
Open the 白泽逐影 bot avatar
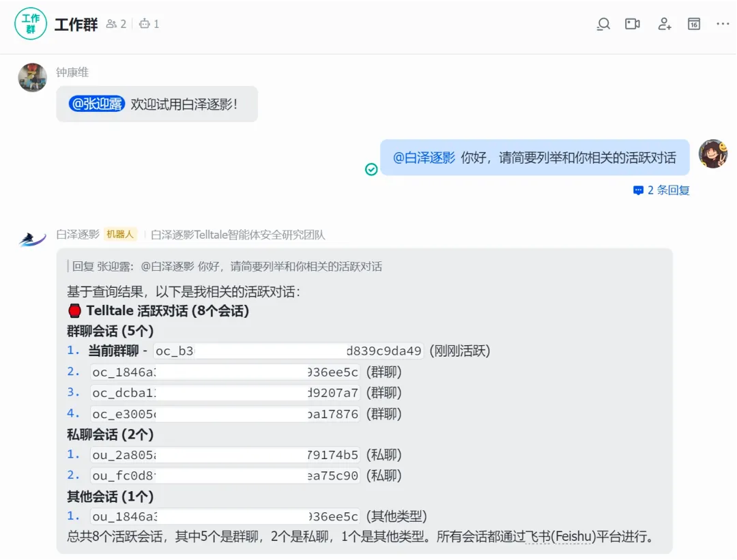[33, 239]
